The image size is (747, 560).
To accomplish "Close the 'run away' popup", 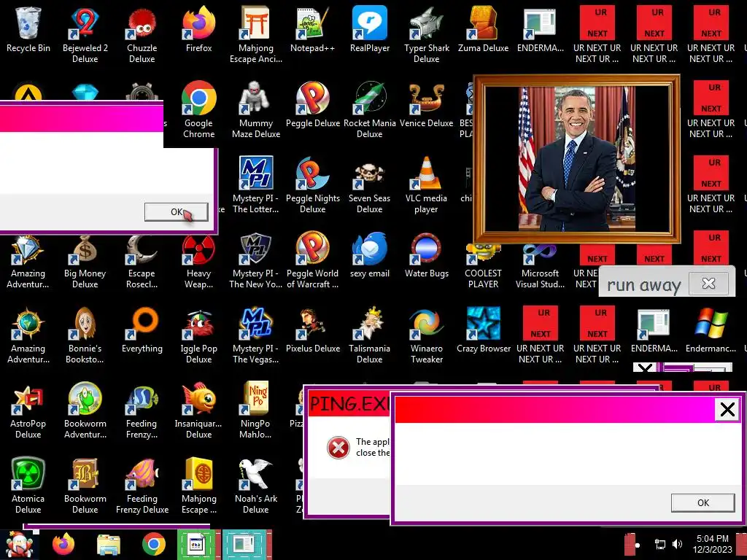I will [x=708, y=284].
